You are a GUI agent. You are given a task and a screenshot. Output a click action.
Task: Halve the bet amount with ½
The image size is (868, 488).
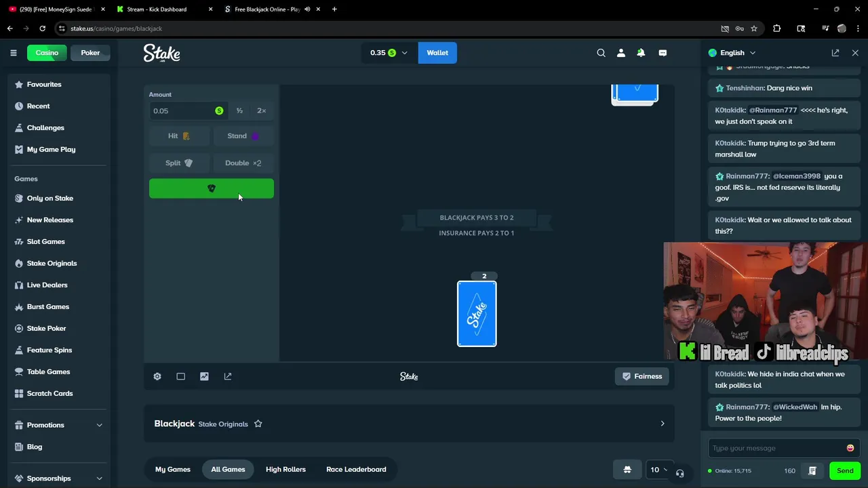tap(239, 110)
